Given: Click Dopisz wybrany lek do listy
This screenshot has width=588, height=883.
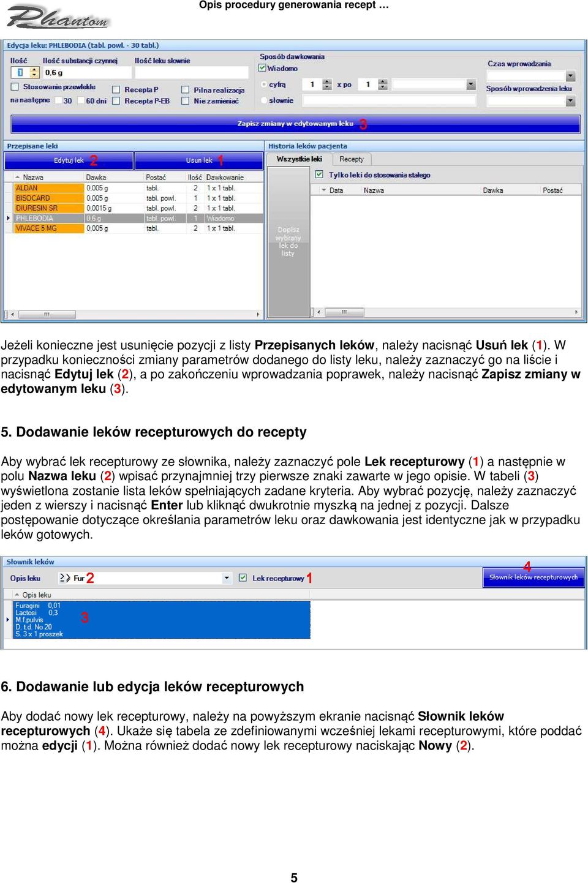Looking at the screenshot, I should pos(288,241).
